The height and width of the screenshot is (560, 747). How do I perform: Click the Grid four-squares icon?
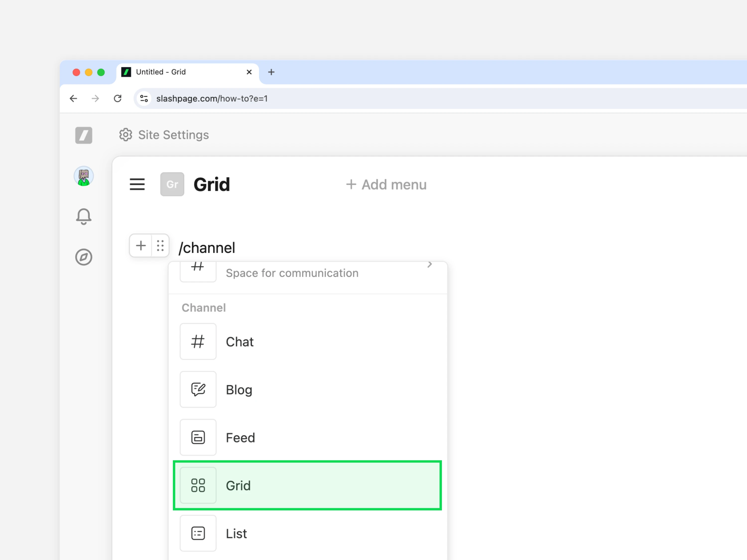point(198,485)
